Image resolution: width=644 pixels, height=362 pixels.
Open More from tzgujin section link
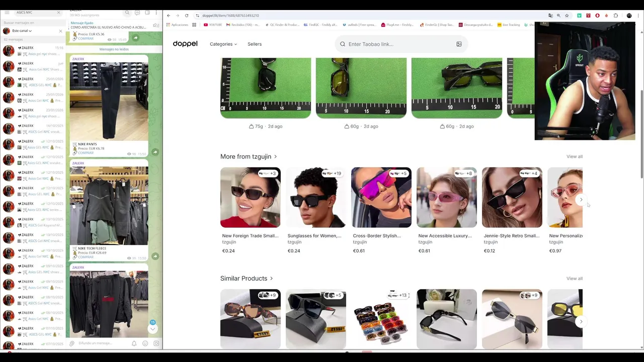tap(249, 156)
